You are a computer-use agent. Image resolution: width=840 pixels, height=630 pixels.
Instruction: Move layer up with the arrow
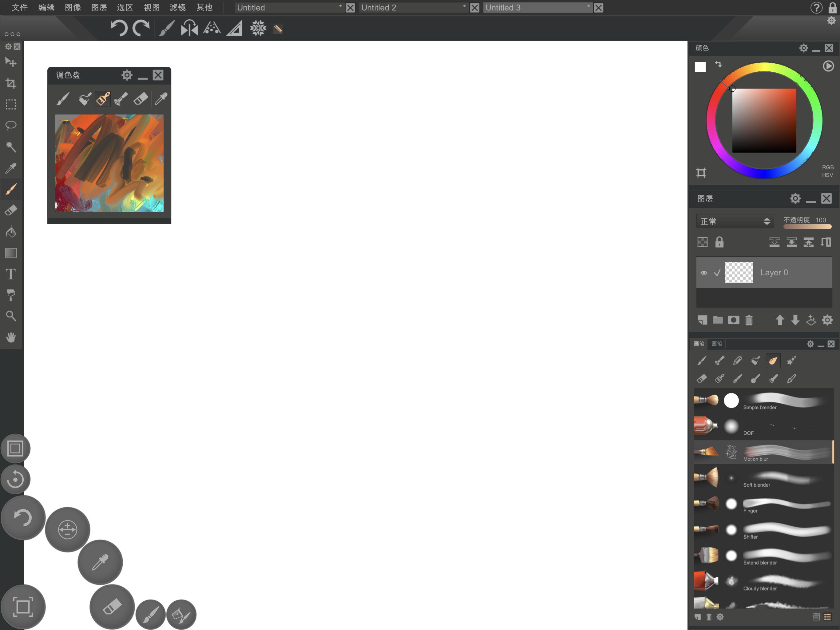tap(780, 320)
